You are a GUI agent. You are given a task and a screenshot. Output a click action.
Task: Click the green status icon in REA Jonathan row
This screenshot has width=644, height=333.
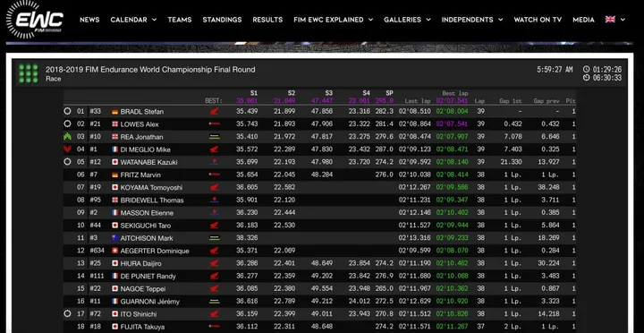[x=67, y=136]
